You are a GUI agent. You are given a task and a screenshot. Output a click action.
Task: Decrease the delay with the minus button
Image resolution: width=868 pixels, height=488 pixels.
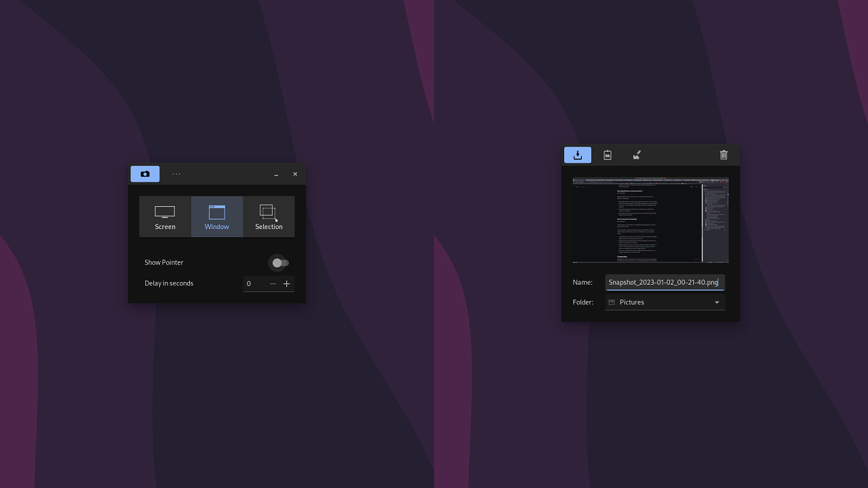tap(273, 283)
